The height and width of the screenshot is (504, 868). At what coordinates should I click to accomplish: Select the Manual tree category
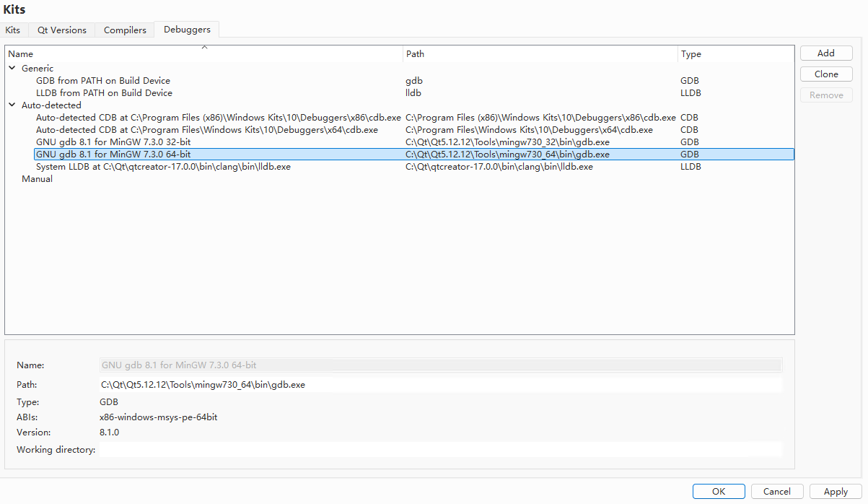pos(37,179)
